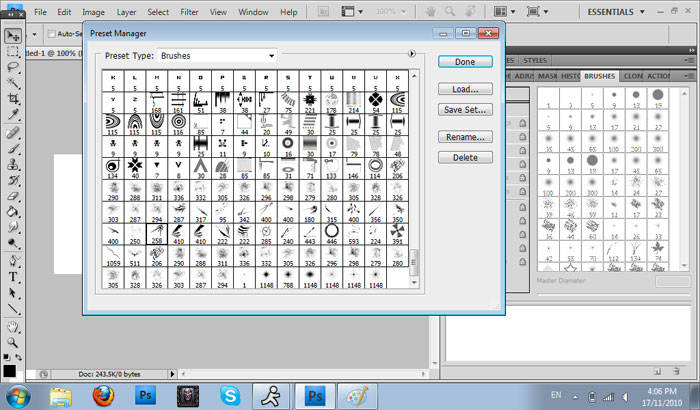The width and height of the screenshot is (700, 410).
Task: Toggle the Auto-Select checkbox
Action: (x=52, y=33)
